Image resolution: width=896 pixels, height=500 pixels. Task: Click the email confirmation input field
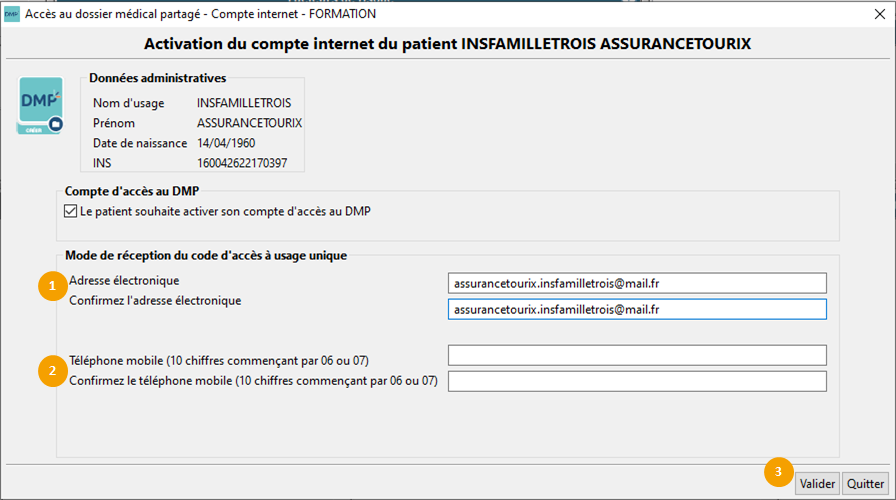pyautogui.click(x=637, y=309)
